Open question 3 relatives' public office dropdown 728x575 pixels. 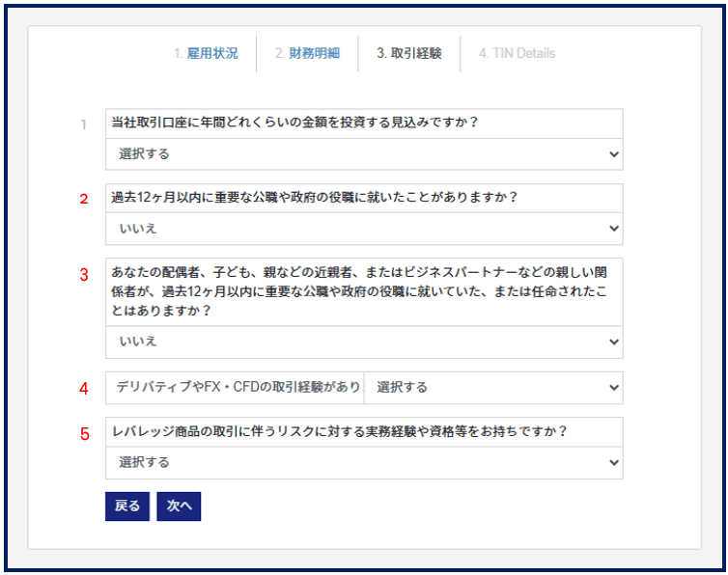pos(364,342)
